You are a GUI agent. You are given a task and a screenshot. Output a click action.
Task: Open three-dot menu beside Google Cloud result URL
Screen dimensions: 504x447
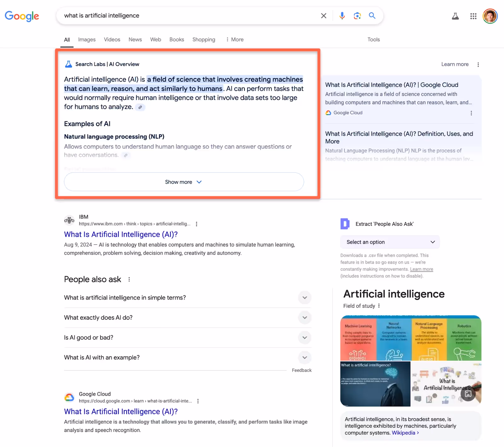198,401
